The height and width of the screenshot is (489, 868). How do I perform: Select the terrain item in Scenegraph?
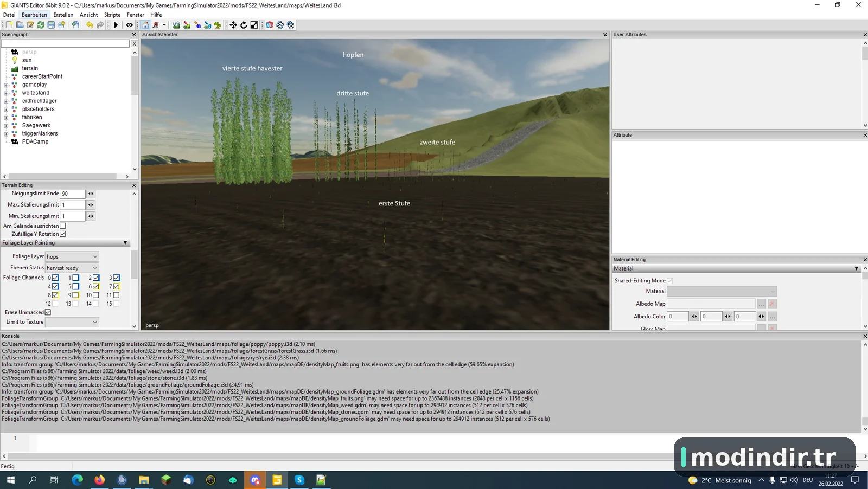(30, 68)
